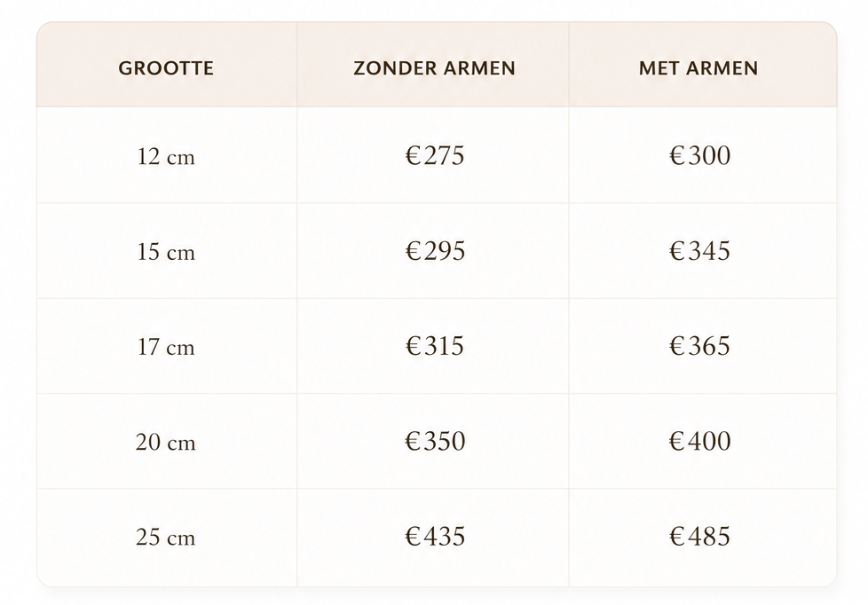The width and height of the screenshot is (868, 605).
Task: Click the euro sign before 485
Action: pos(677,537)
